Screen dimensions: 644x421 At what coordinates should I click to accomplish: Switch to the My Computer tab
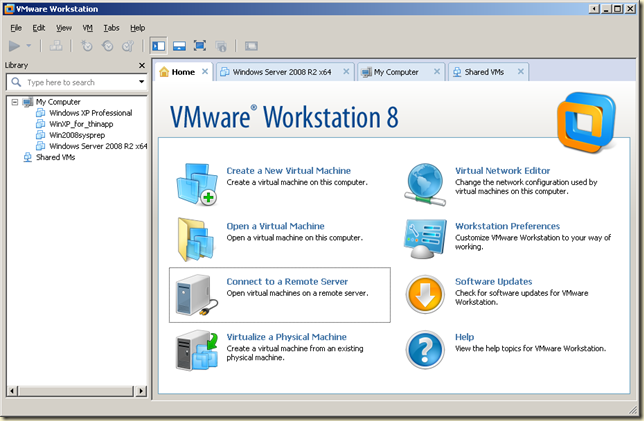(x=396, y=72)
